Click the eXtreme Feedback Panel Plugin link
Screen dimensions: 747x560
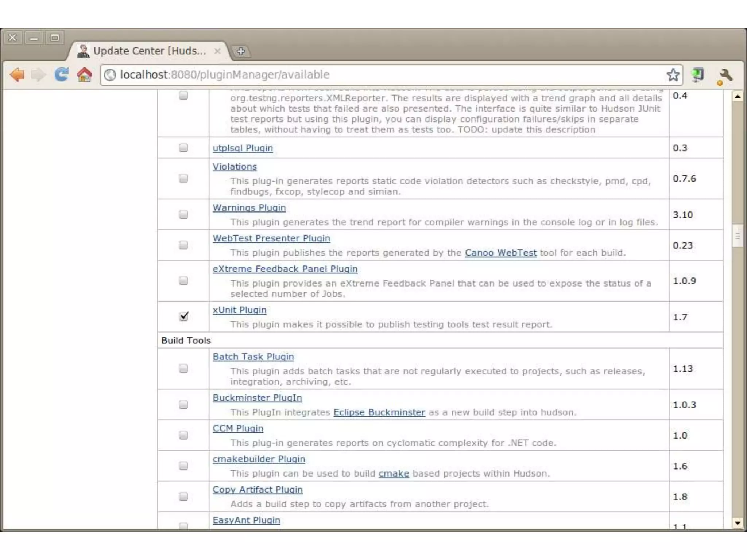[x=285, y=269]
